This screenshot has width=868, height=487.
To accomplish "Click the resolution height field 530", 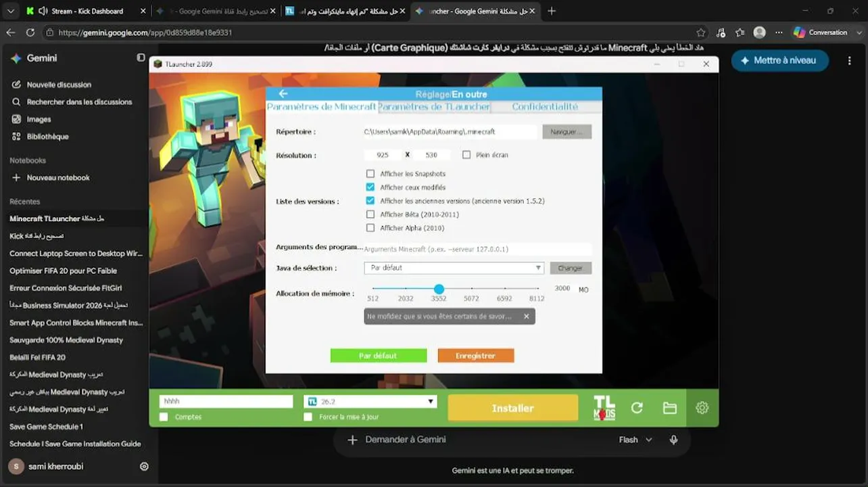I will click(x=431, y=155).
